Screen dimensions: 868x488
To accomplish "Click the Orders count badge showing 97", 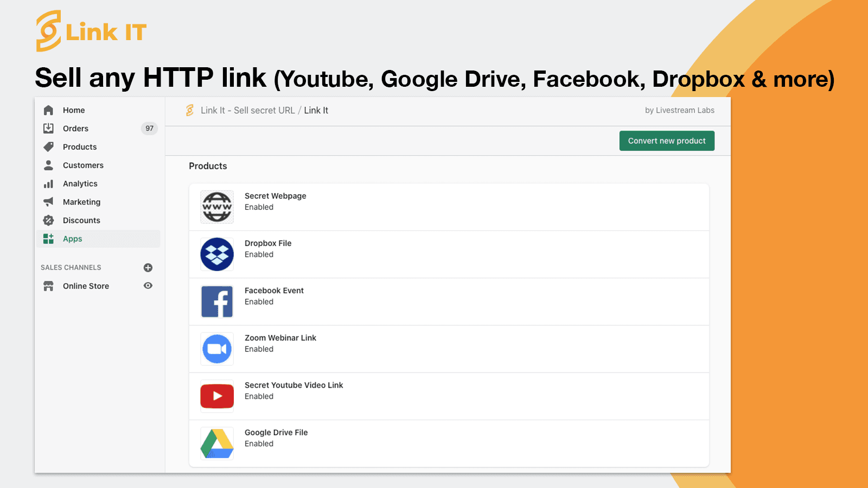I will 149,129.
